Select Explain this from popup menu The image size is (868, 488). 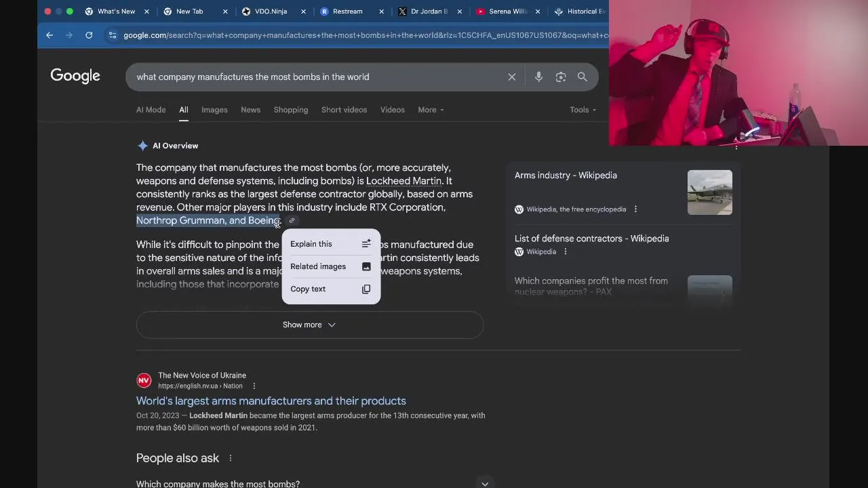(331, 244)
